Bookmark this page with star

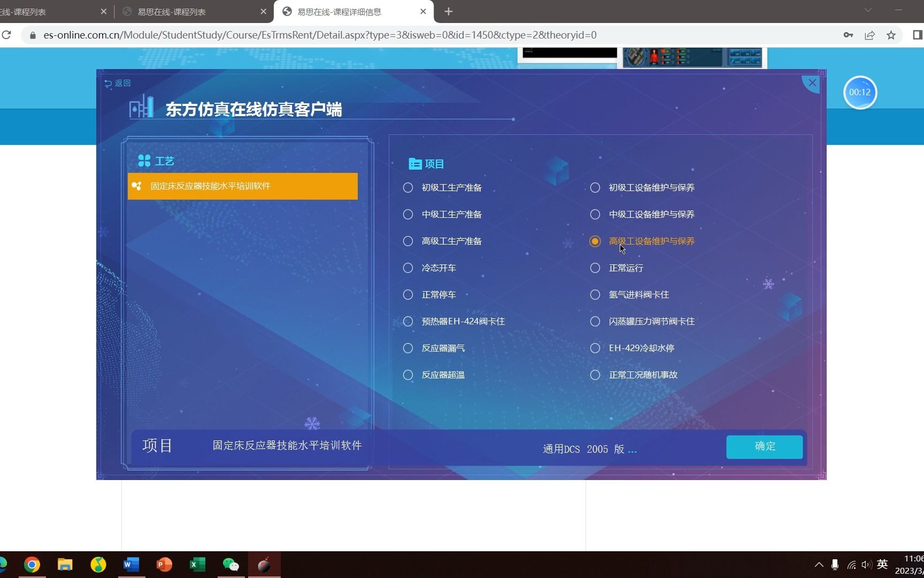(x=891, y=35)
